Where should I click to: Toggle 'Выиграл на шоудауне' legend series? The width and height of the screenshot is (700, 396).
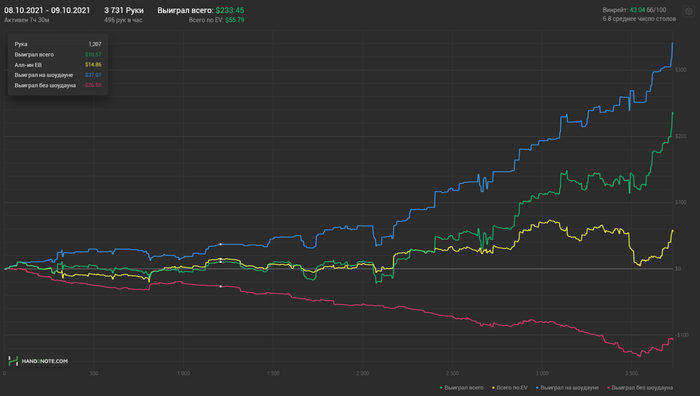567,388
